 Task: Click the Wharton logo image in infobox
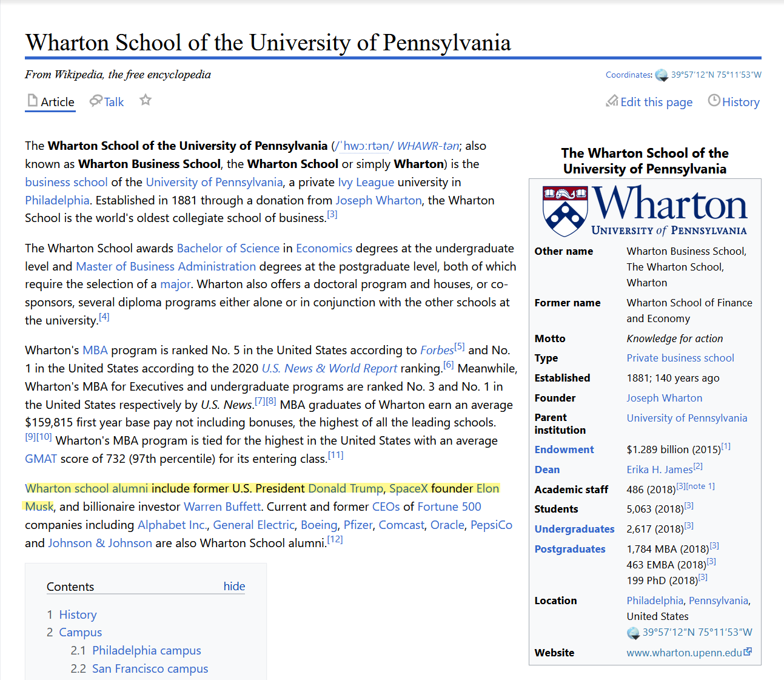645,210
